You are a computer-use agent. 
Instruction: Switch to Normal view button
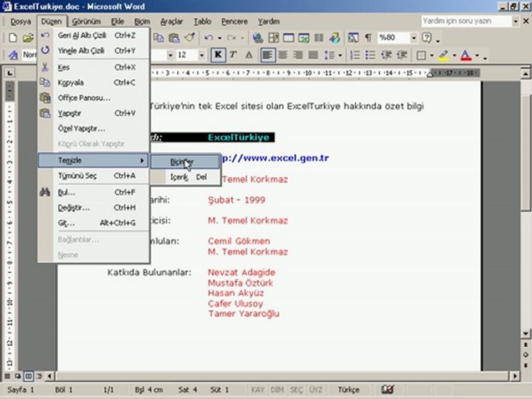point(7,376)
